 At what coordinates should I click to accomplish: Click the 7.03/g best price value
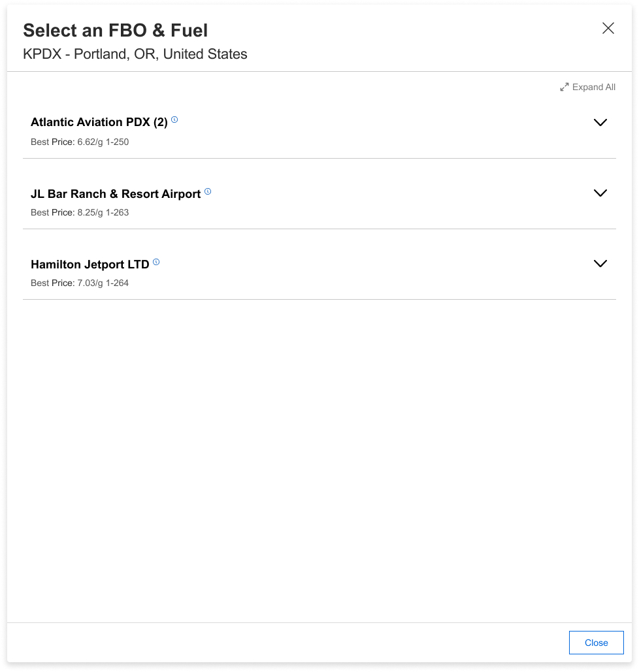click(x=90, y=283)
